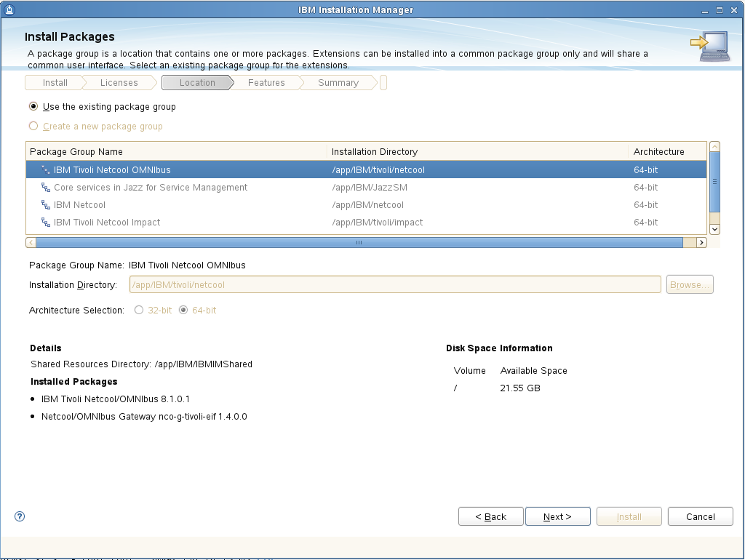Click the /app/IBM/netcool directory cell

click(x=367, y=204)
